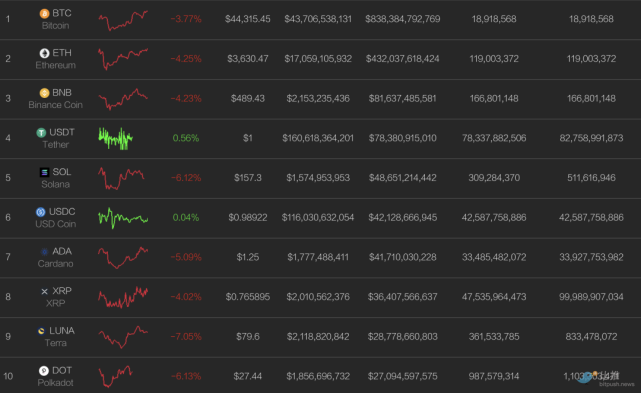Click the bitpush.news watermark logo
Screen dimensions: 641x393
coord(606,379)
